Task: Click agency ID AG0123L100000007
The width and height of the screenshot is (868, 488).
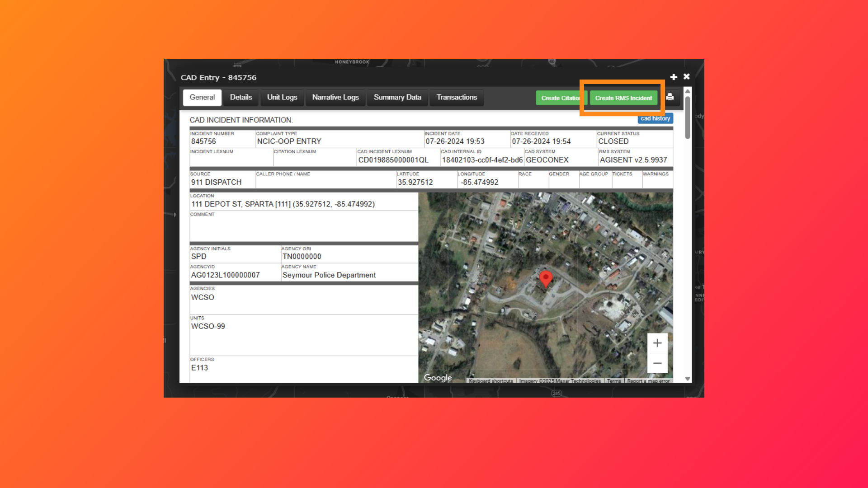Action: 225,275
